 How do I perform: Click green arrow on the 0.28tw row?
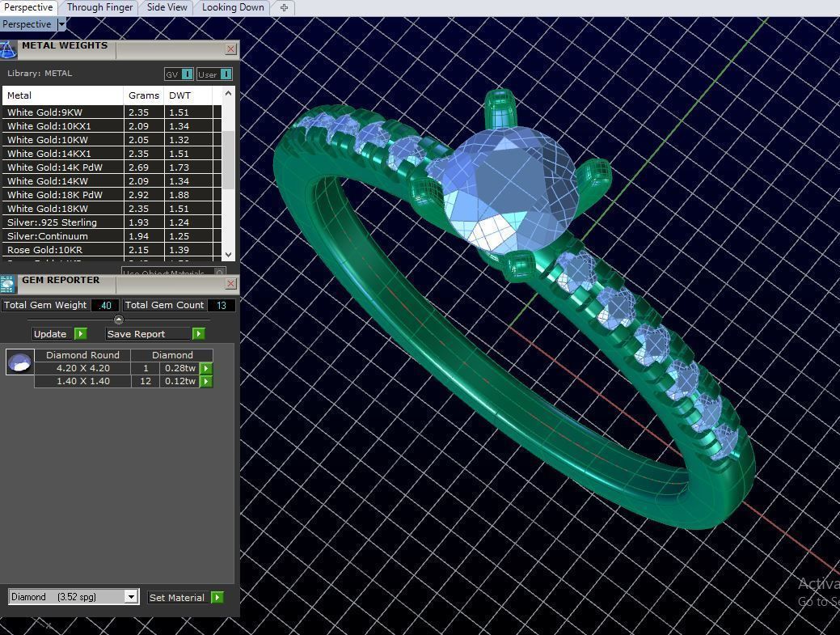pos(205,369)
